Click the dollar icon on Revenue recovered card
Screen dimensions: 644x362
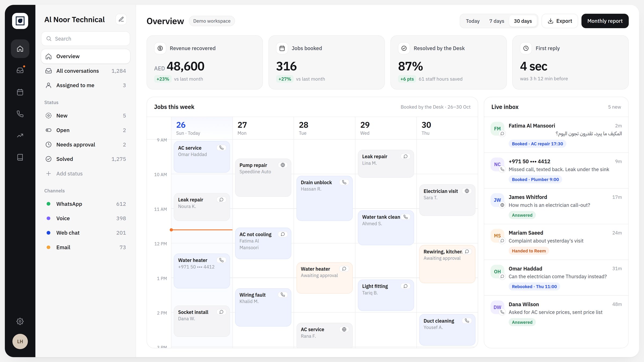[160, 48]
